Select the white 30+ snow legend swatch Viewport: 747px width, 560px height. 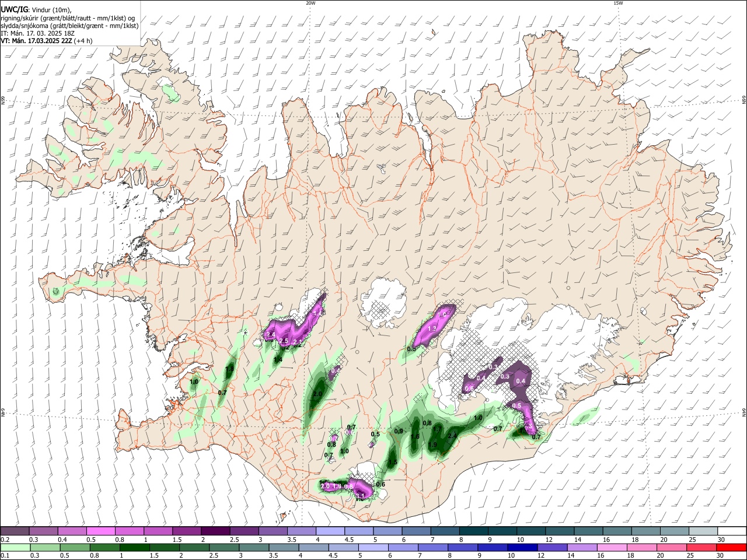[x=731, y=531]
